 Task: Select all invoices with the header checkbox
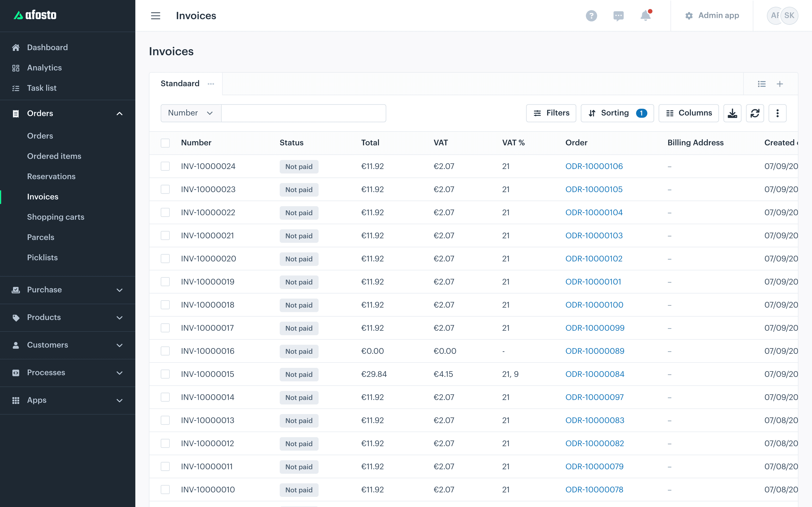[x=165, y=143]
